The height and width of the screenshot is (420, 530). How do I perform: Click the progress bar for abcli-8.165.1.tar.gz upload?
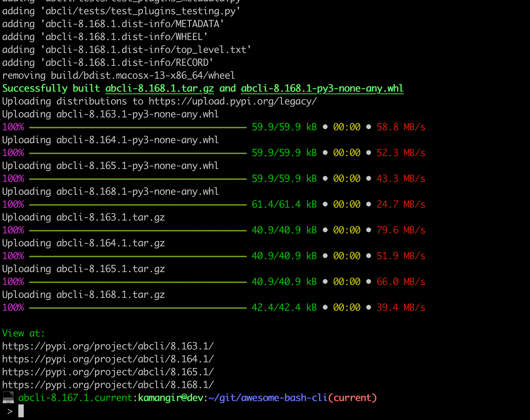138,282
